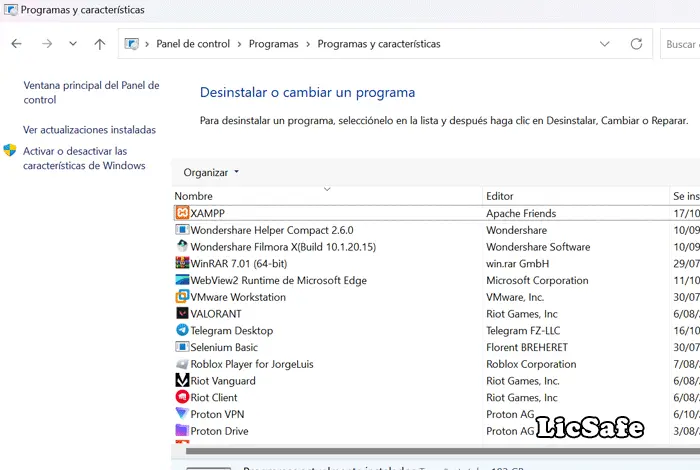Click the WinRAR 7.01 icon
The image size is (700, 470).
pos(182,263)
